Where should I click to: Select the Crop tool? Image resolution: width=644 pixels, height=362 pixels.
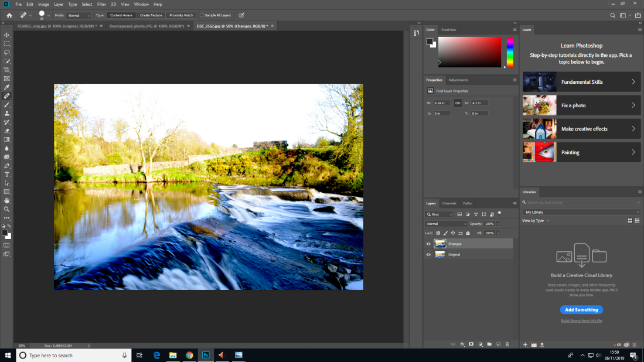point(7,70)
